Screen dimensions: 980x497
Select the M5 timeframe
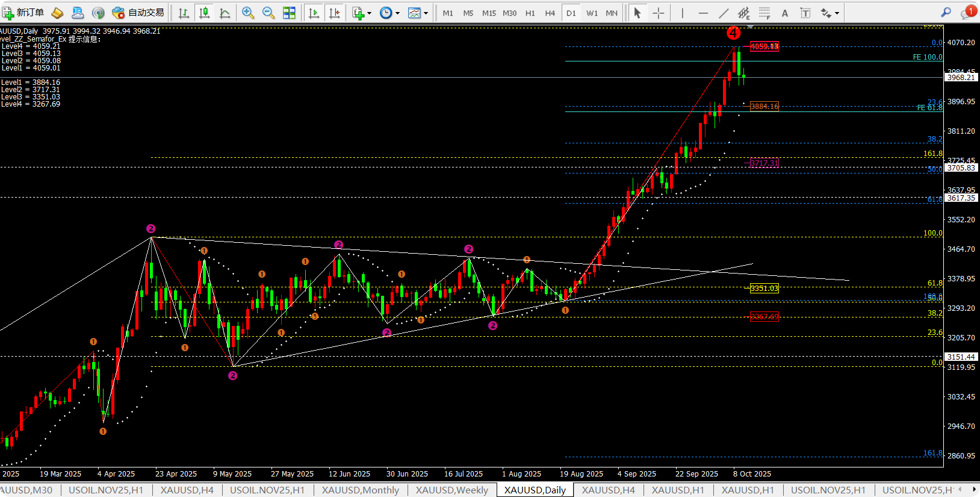coord(468,13)
